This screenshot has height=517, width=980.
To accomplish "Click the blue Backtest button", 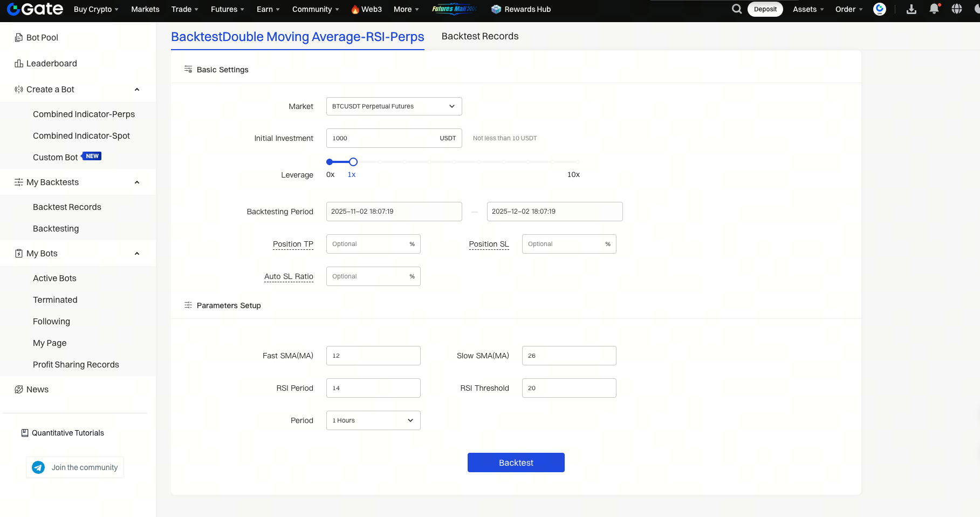I will [516, 462].
